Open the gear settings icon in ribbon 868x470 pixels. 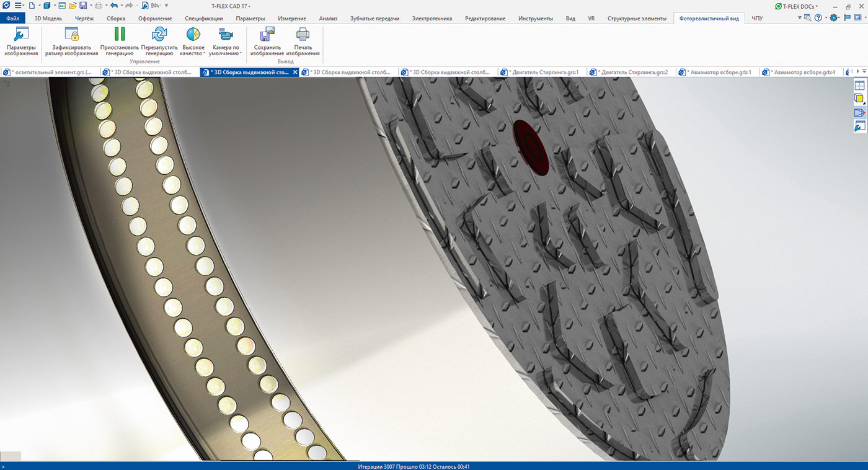[834, 18]
